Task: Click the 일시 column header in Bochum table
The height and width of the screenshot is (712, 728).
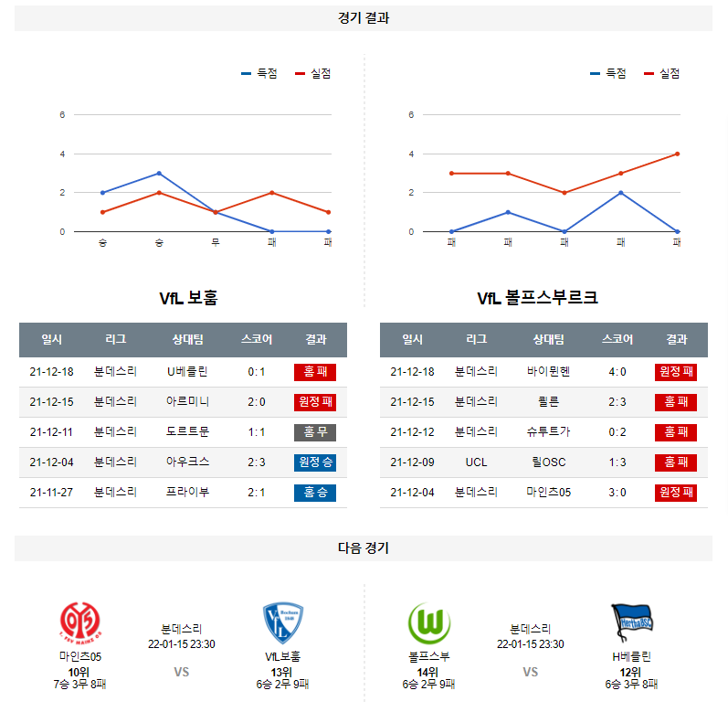Action: [x=51, y=339]
